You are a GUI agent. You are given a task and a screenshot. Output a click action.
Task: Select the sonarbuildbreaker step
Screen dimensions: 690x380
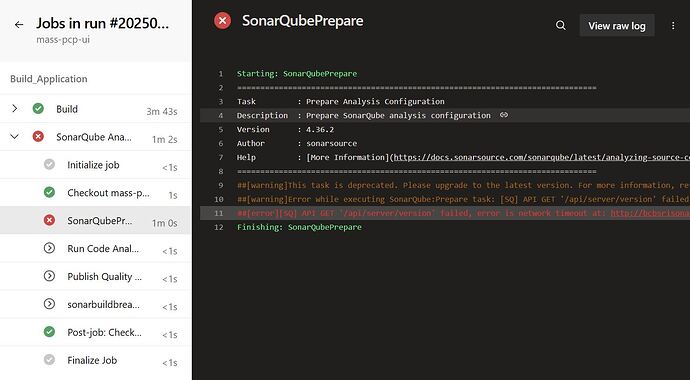pos(95,304)
